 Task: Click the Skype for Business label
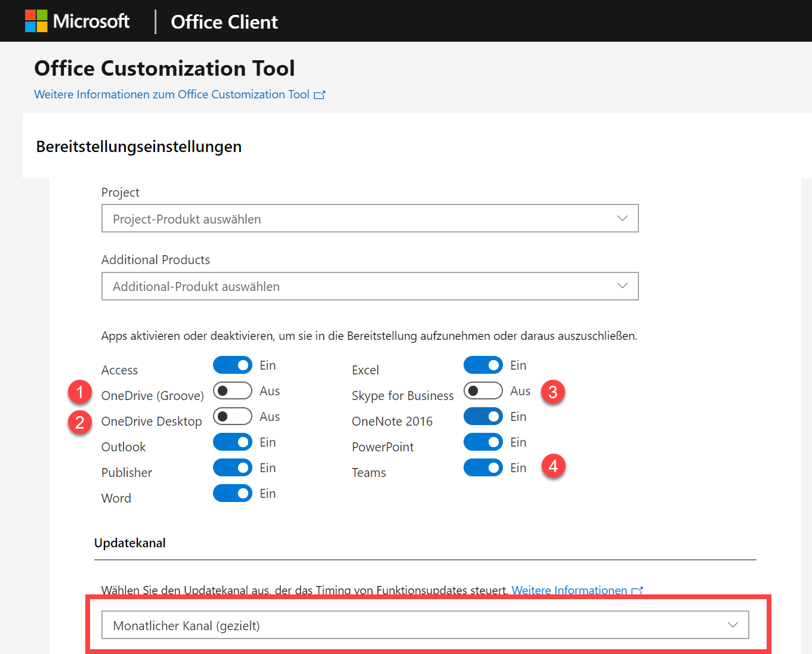pos(403,396)
